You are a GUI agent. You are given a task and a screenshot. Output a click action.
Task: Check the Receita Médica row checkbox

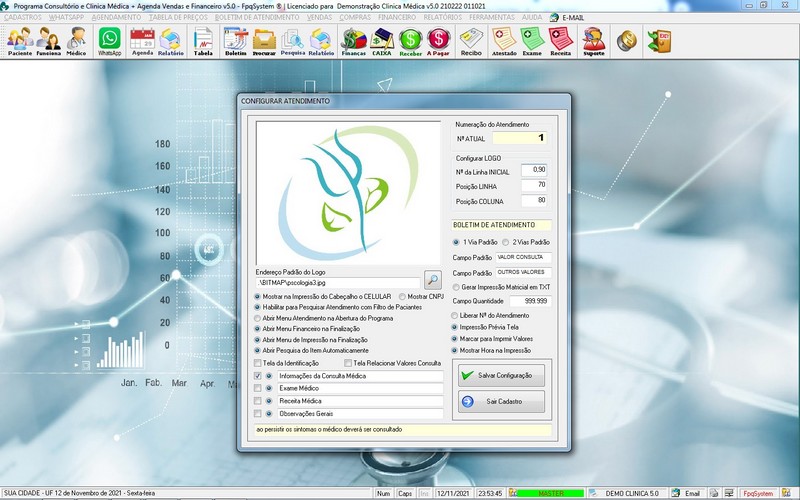pos(258,401)
